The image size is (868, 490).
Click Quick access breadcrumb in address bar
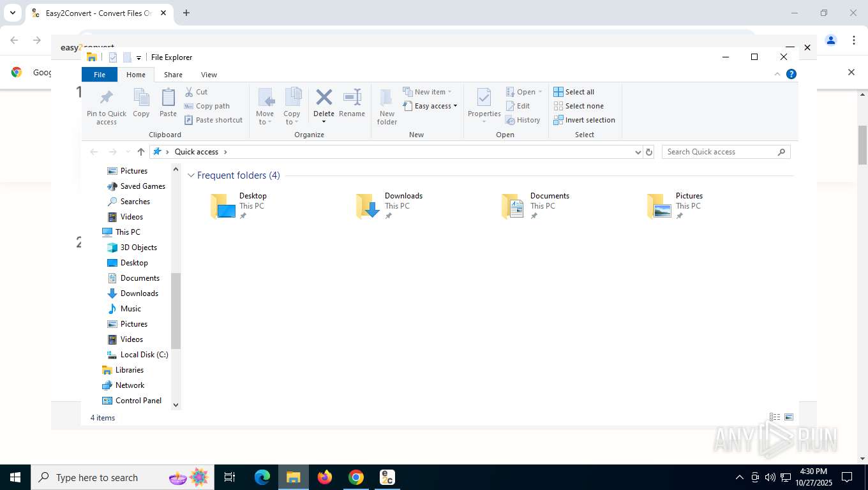click(x=197, y=152)
